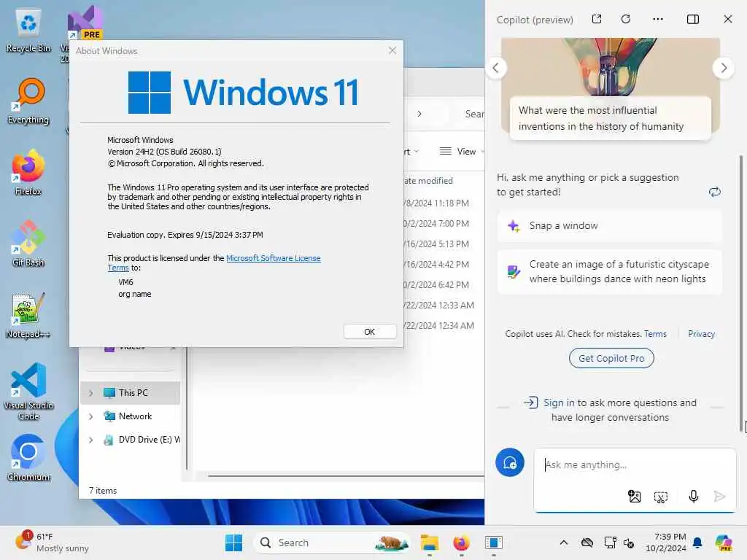
Task: Click date entry '/22/2024 12:33 AM'
Action: 438,306
